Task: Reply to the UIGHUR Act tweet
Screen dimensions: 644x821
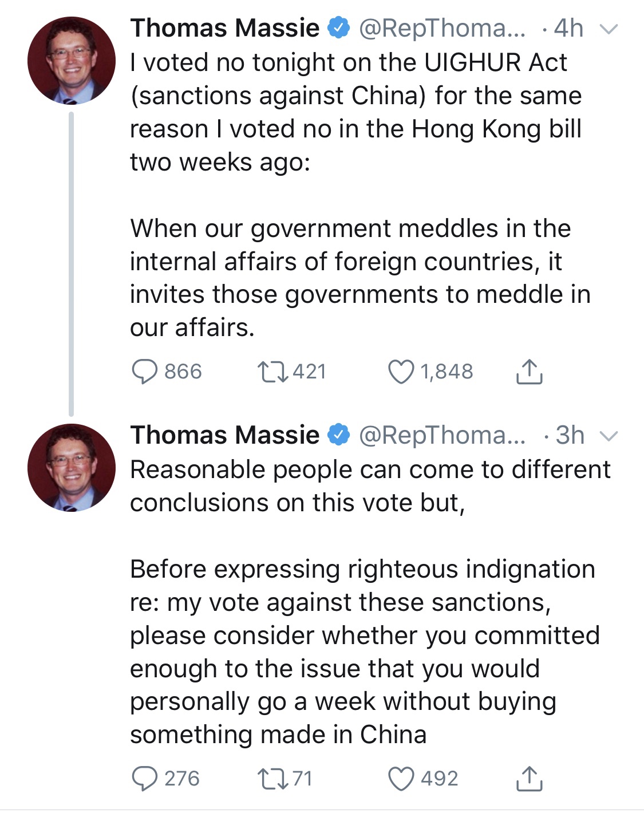Action: click(x=144, y=372)
